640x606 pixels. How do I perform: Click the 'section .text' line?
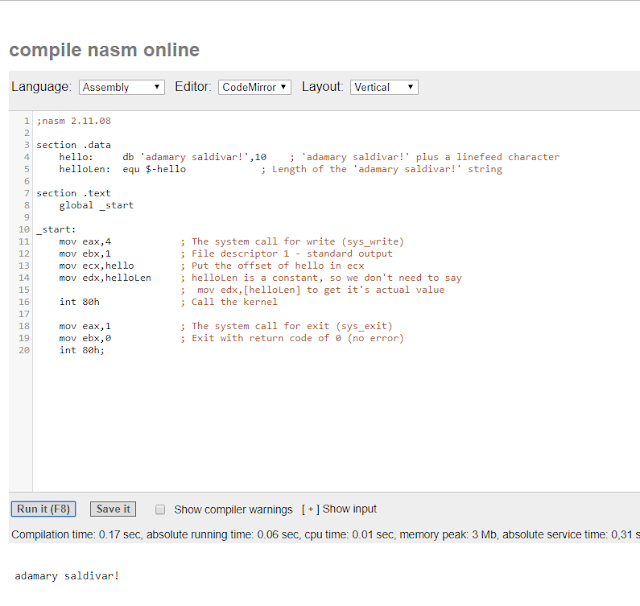coord(73,193)
